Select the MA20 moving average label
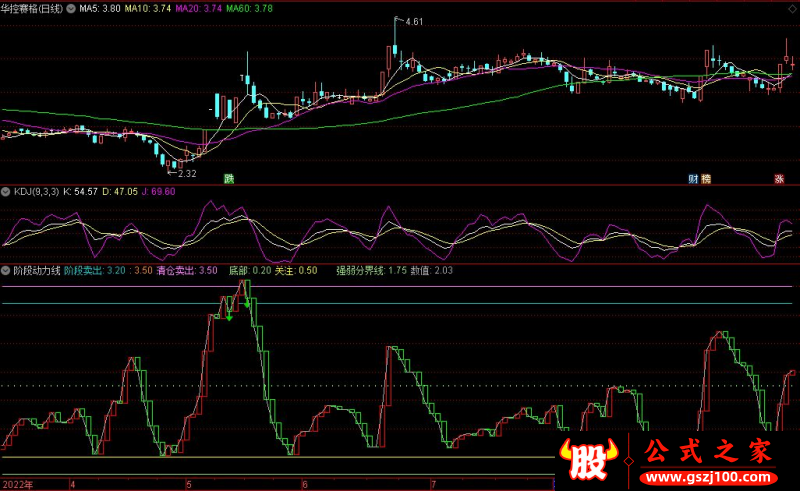 tap(200, 7)
